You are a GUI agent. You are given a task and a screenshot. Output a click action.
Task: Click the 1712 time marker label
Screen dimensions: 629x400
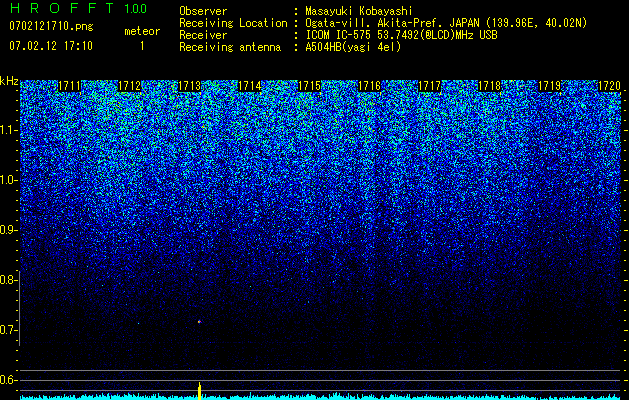[130, 86]
